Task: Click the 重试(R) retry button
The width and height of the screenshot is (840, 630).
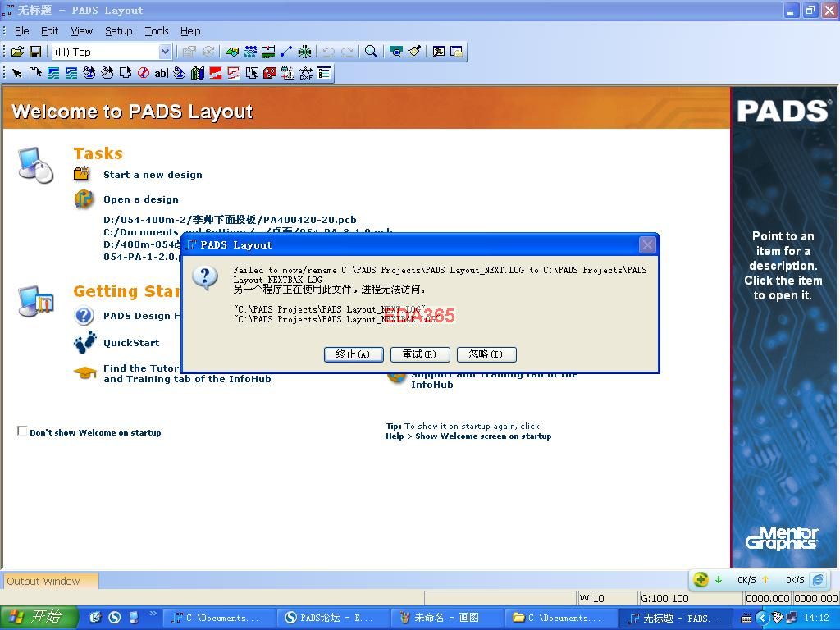Action: point(420,354)
